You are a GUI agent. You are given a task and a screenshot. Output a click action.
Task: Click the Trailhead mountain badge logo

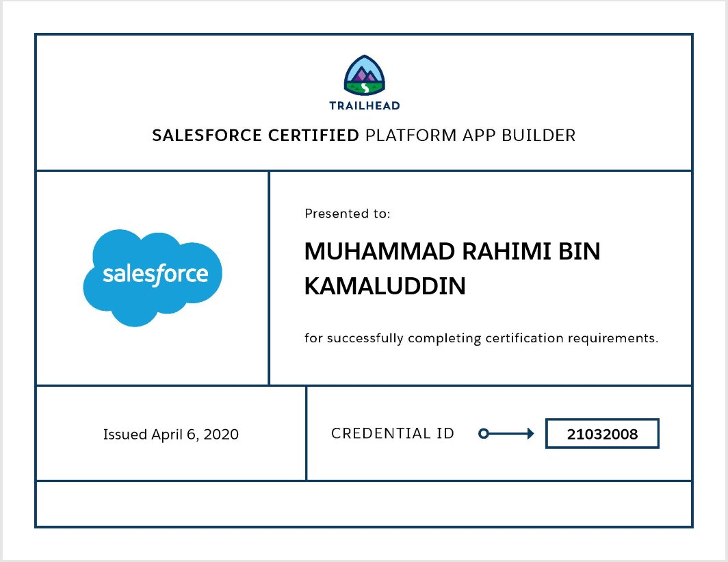coord(365,75)
